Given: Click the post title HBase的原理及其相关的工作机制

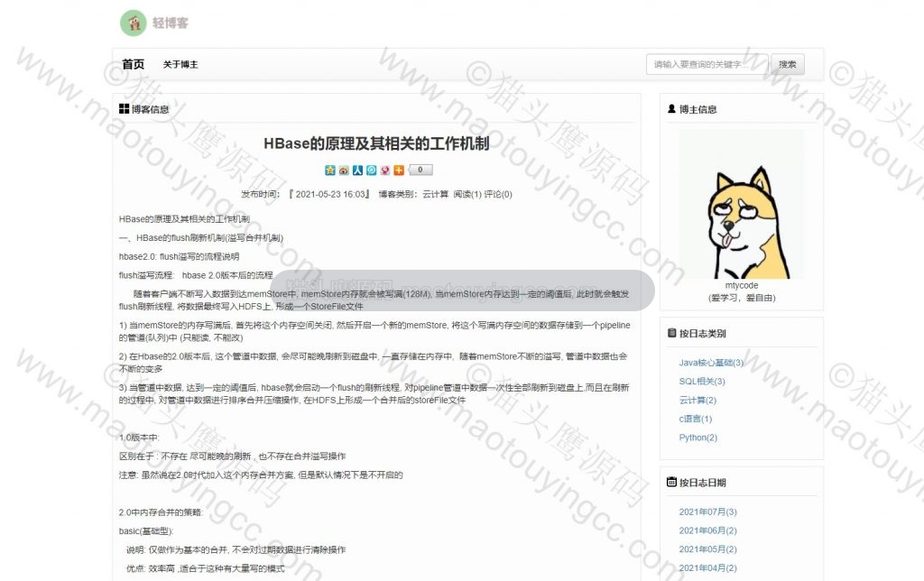Looking at the screenshot, I should (376, 143).
